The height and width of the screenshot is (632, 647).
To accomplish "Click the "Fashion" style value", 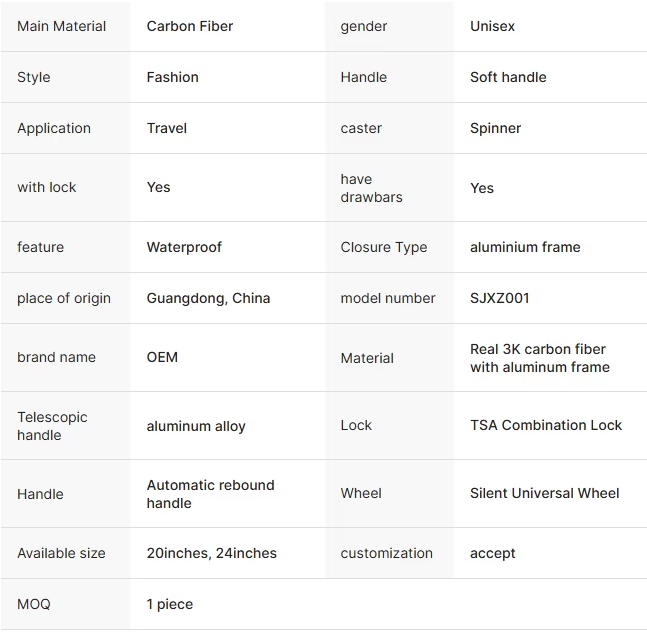I will click(172, 77).
